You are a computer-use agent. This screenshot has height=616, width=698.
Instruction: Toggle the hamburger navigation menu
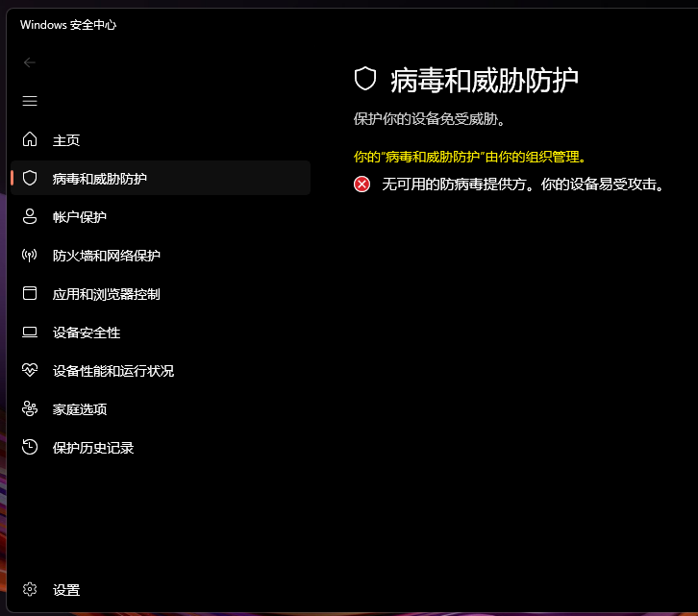click(x=30, y=101)
